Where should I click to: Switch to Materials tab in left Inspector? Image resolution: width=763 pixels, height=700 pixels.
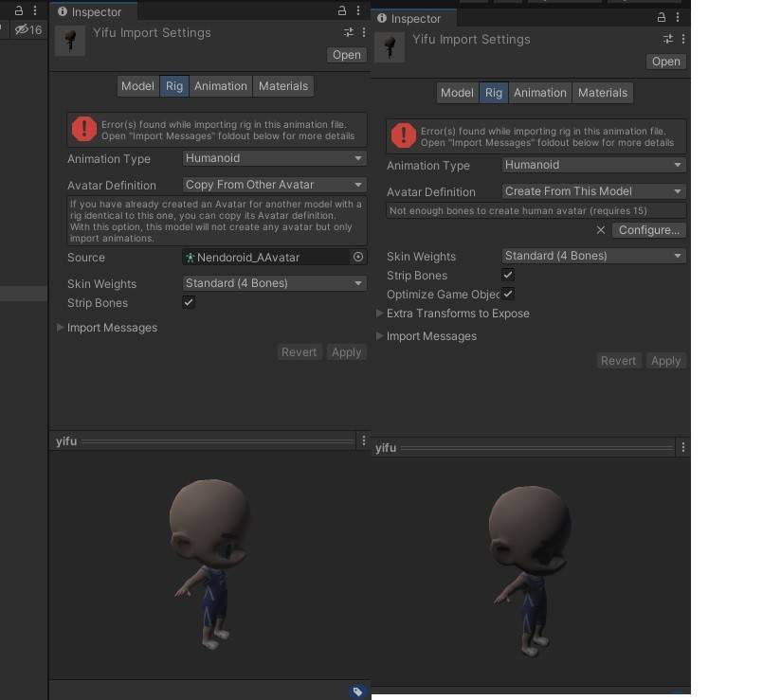pyautogui.click(x=283, y=86)
